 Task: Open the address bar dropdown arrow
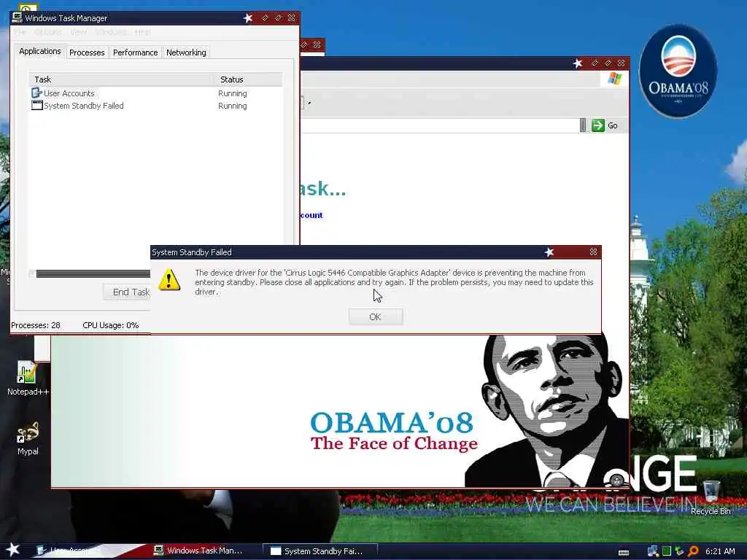coord(583,125)
